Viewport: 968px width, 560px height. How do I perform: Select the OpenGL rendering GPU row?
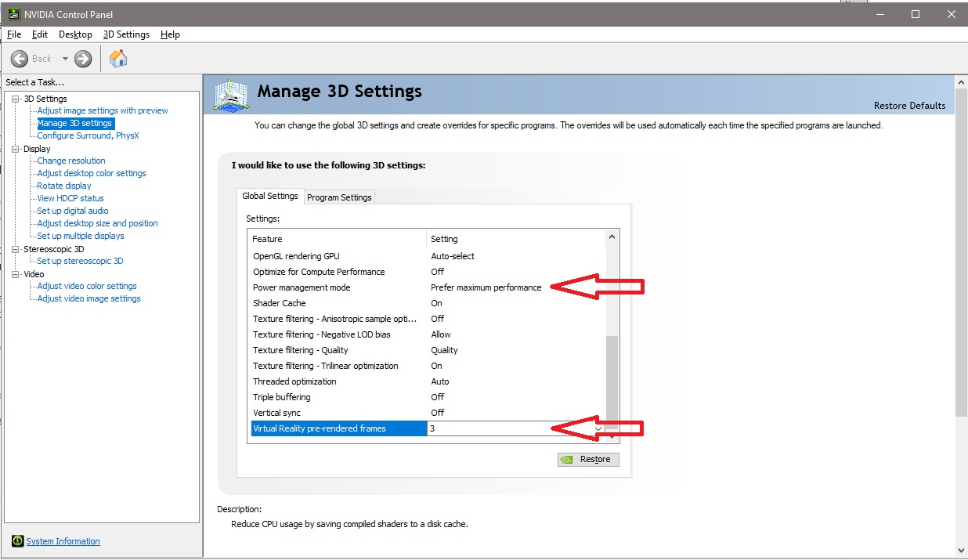(428, 256)
